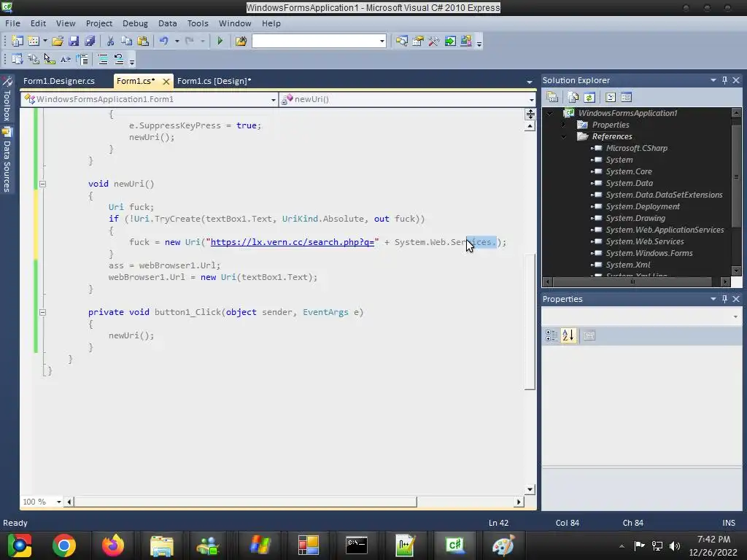
Task: Toggle auto-hide pin on Solution Explorer
Action: [x=724, y=80]
